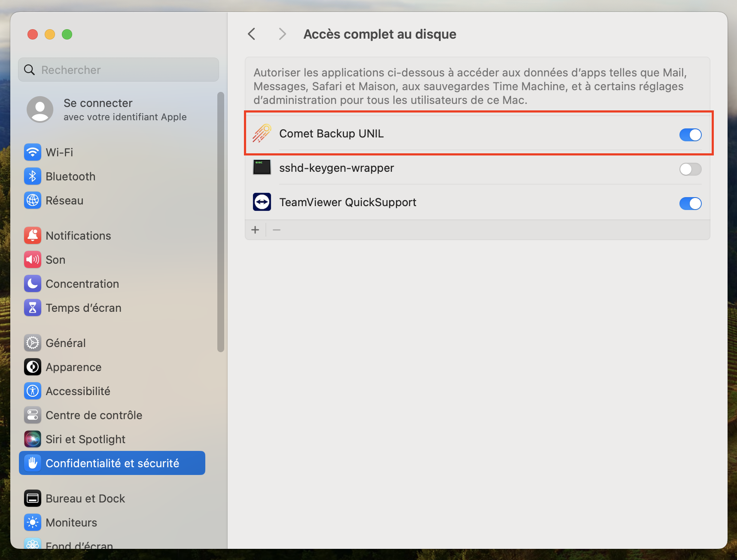737x560 pixels.
Task: Open the Notifications bell icon
Action: [33, 236]
